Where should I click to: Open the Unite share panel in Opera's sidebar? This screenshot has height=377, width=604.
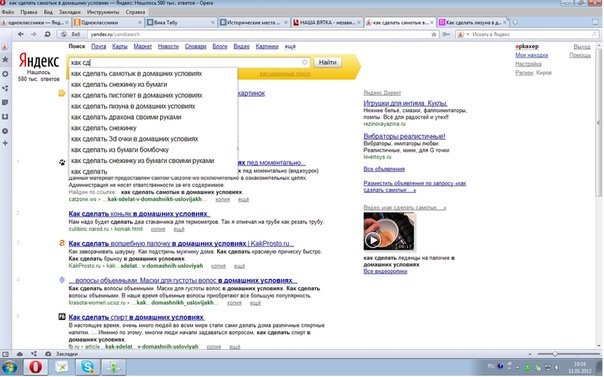(5, 88)
